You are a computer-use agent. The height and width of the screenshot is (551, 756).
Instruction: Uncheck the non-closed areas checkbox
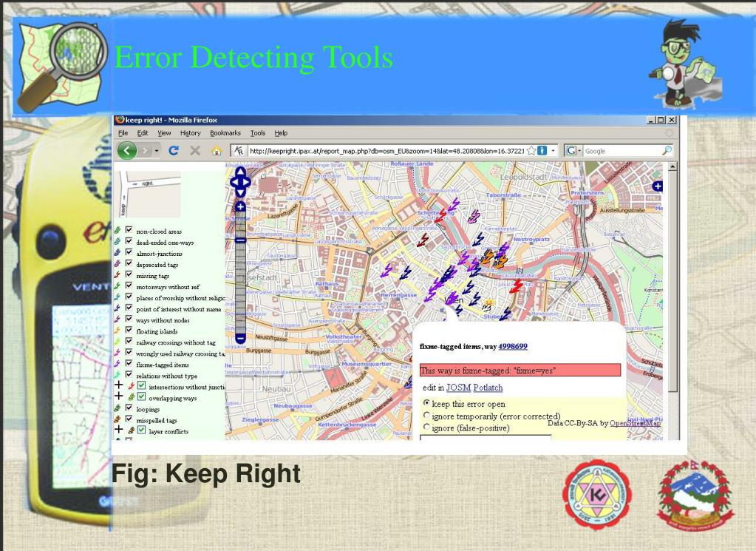point(129,229)
